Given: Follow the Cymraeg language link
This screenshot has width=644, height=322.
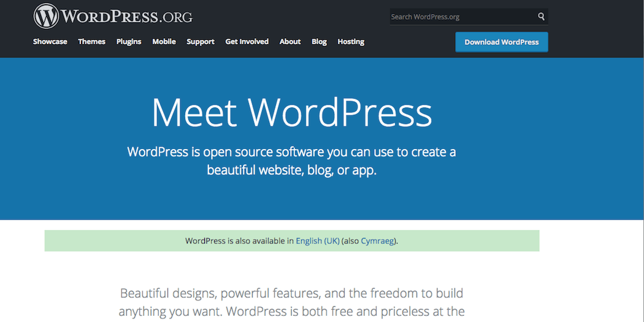Looking at the screenshot, I should [x=378, y=241].
